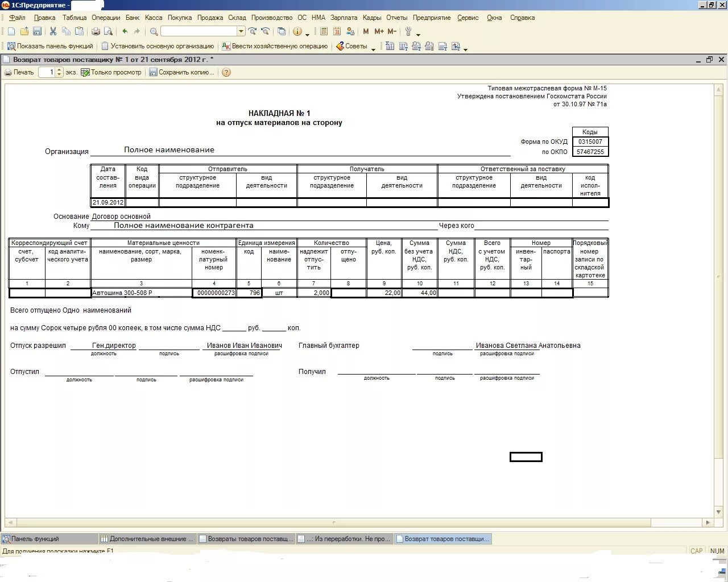Open the Сервис menu

click(x=468, y=18)
